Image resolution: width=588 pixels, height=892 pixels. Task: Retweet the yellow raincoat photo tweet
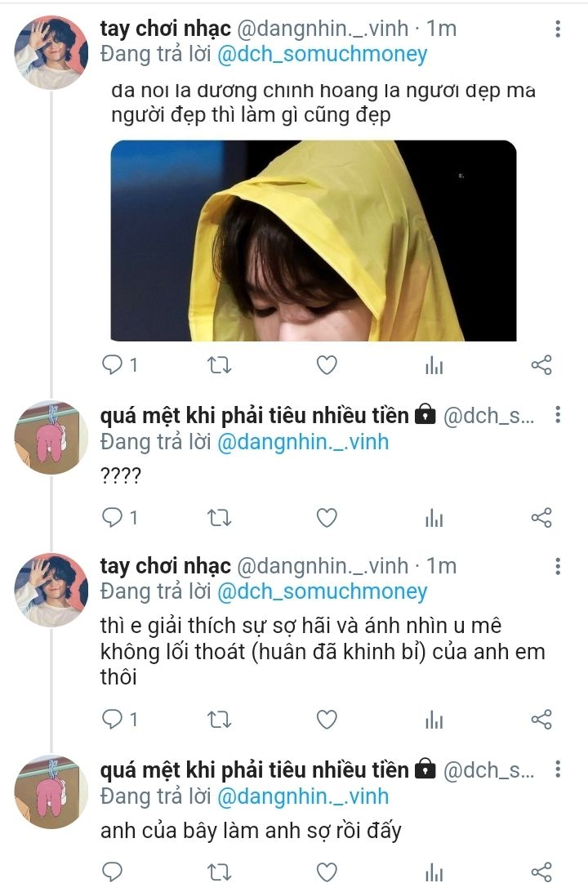tap(219, 364)
